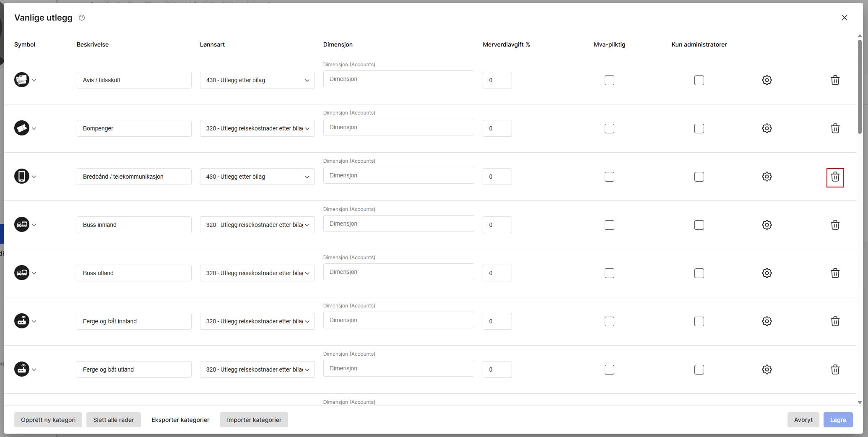The width and height of the screenshot is (868, 437).
Task: Click Opprett ny kategori button
Action: point(48,420)
